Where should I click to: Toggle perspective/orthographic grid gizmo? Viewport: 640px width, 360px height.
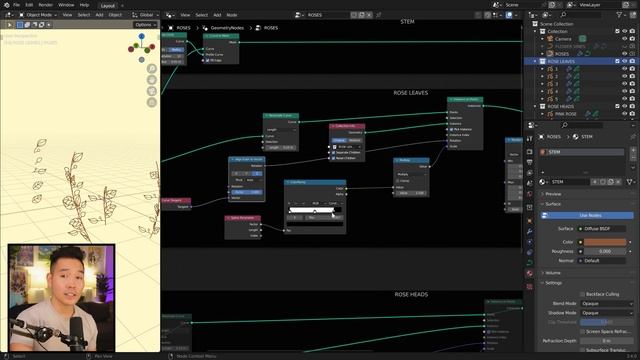tap(152, 102)
